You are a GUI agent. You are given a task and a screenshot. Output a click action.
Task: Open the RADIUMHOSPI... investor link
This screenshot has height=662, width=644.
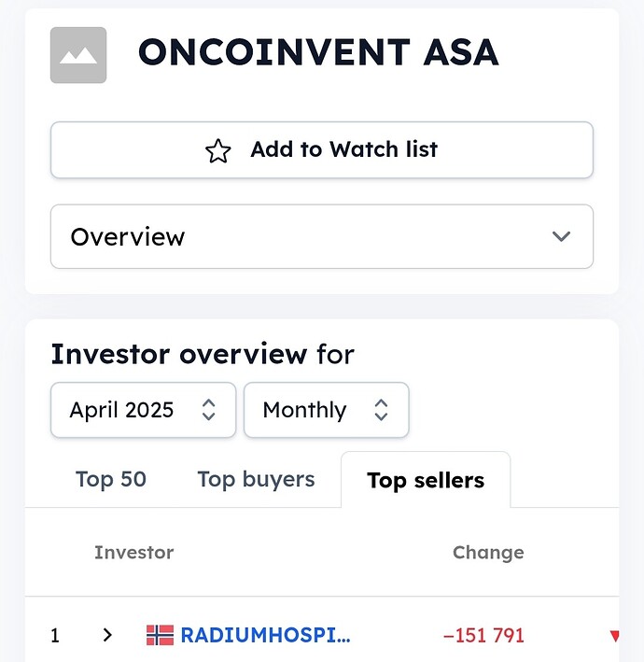click(x=265, y=635)
